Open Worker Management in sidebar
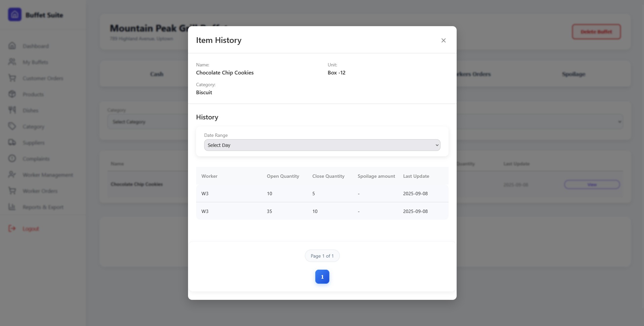 tap(48, 175)
